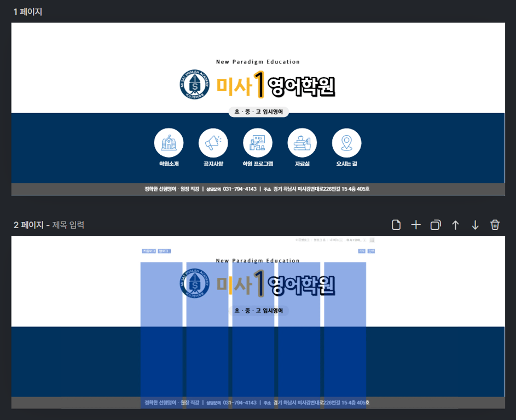Open the 학원 프로그램 classroom icon
Screen dimensions: 516x420
point(257,142)
